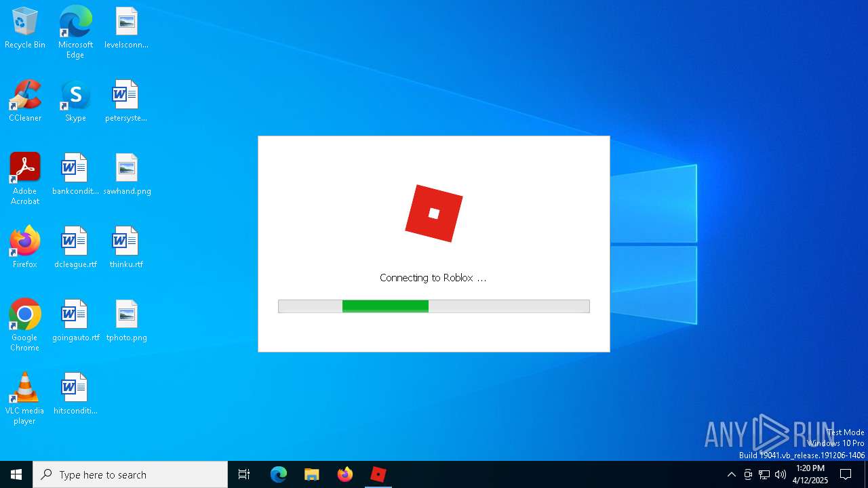The height and width of the screenshot is (488, 868).
Task: Switch to Roblox in the taskbar
Action: click(378, 474)
